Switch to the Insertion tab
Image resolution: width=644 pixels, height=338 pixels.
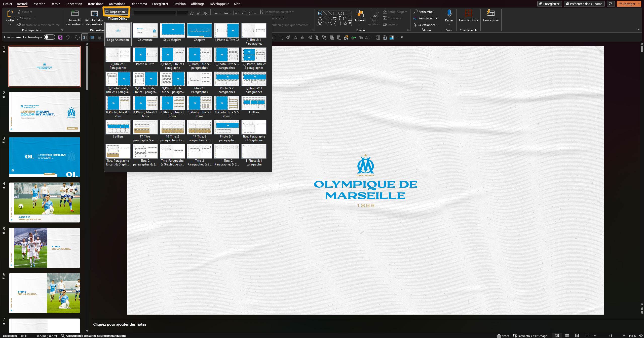coord(39,4)
